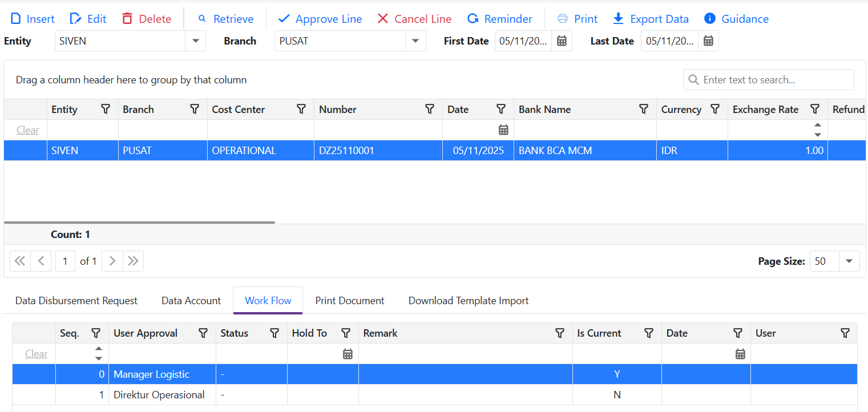Click the partially visible Refund column header

click(x=847, y=110)
